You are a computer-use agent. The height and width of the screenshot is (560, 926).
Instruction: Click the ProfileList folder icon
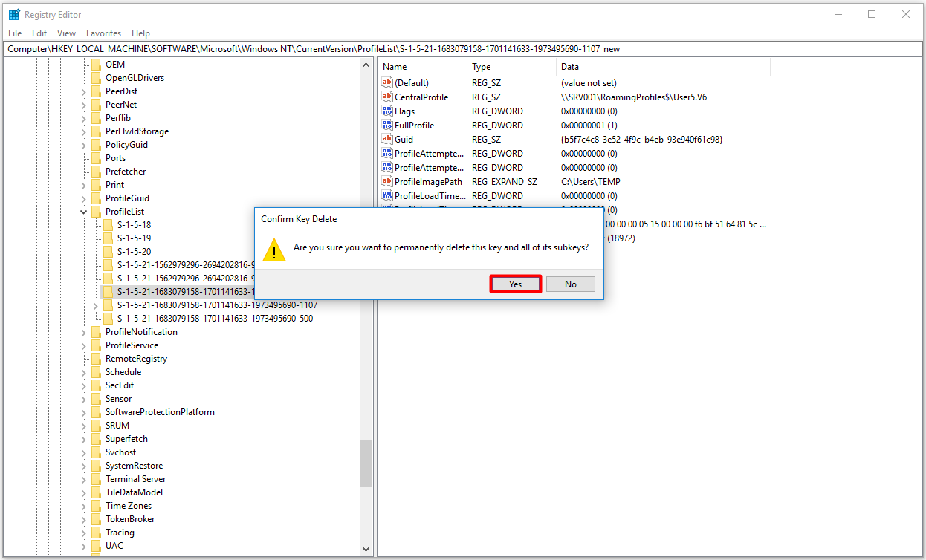[x=96, y=212]
